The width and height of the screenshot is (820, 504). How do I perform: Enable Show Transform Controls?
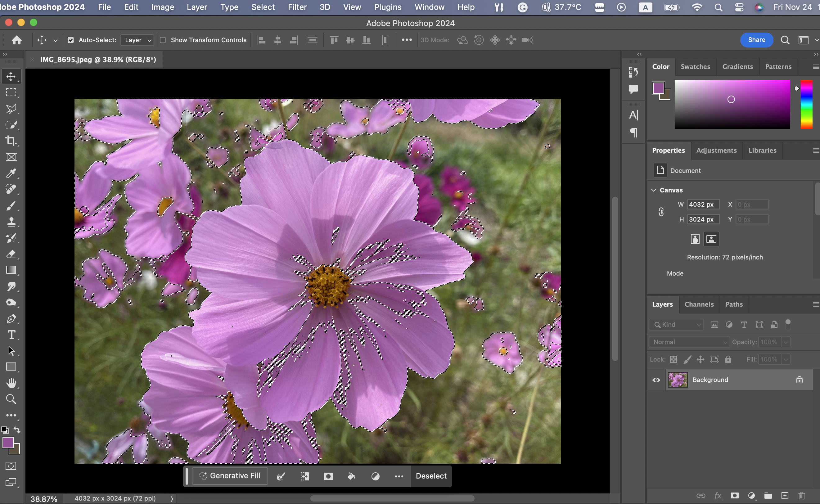(x=163, y=40)
